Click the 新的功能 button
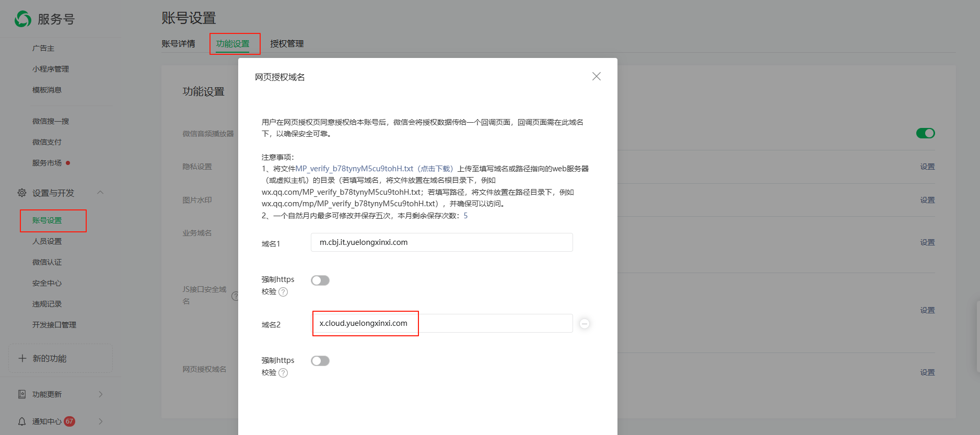The width and height of the screenshot is (980, 435). (61, 358)
